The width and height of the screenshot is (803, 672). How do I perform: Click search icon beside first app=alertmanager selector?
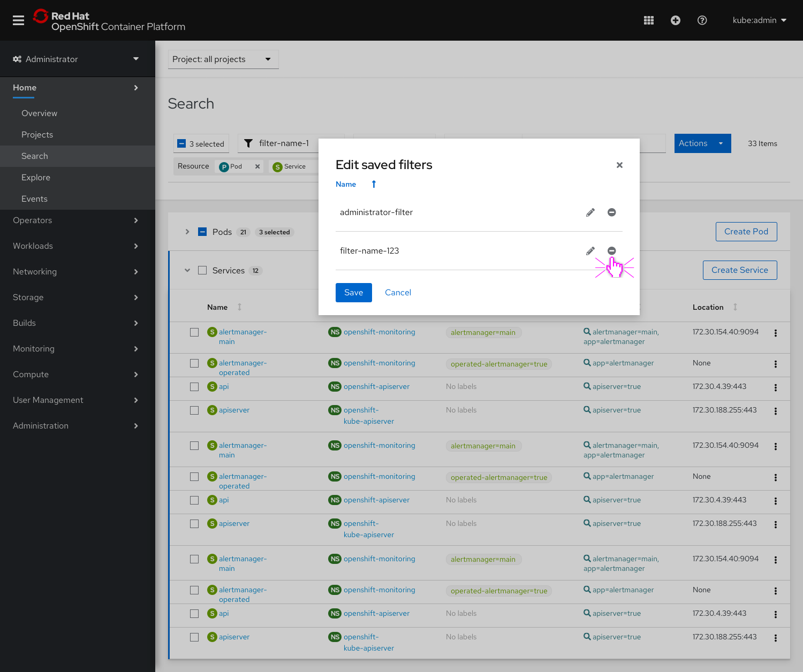click(x=587, y=363)
